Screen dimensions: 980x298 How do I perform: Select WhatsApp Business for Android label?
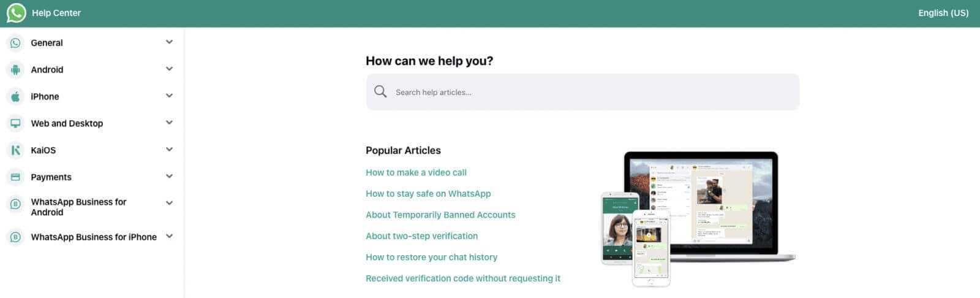[x=78, y=207]
